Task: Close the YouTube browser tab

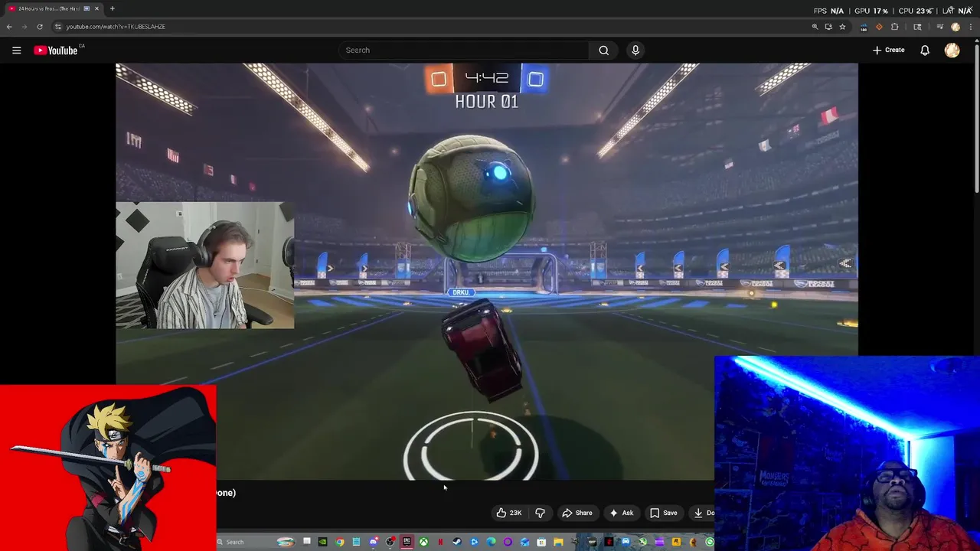Action: point(96,8)
